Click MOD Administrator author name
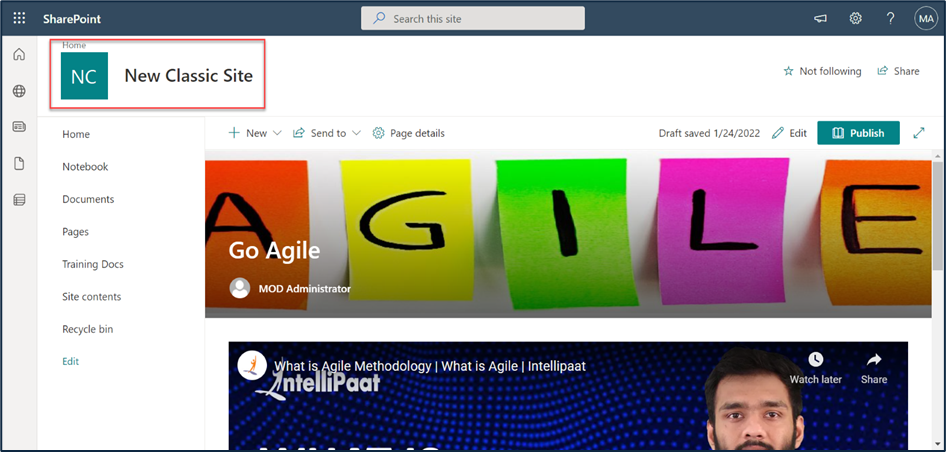The image size is (946, 452). pyautogui.click(x=305, y=288)
